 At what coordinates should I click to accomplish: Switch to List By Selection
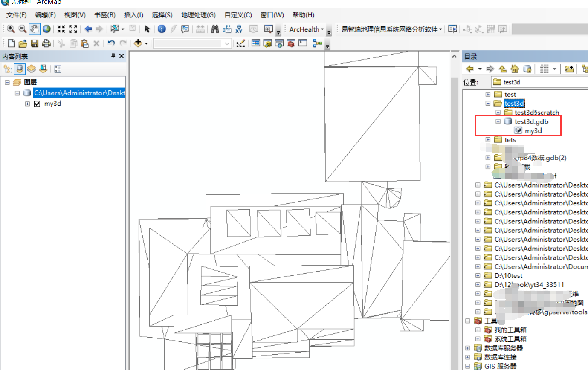(x=43, y=69)
